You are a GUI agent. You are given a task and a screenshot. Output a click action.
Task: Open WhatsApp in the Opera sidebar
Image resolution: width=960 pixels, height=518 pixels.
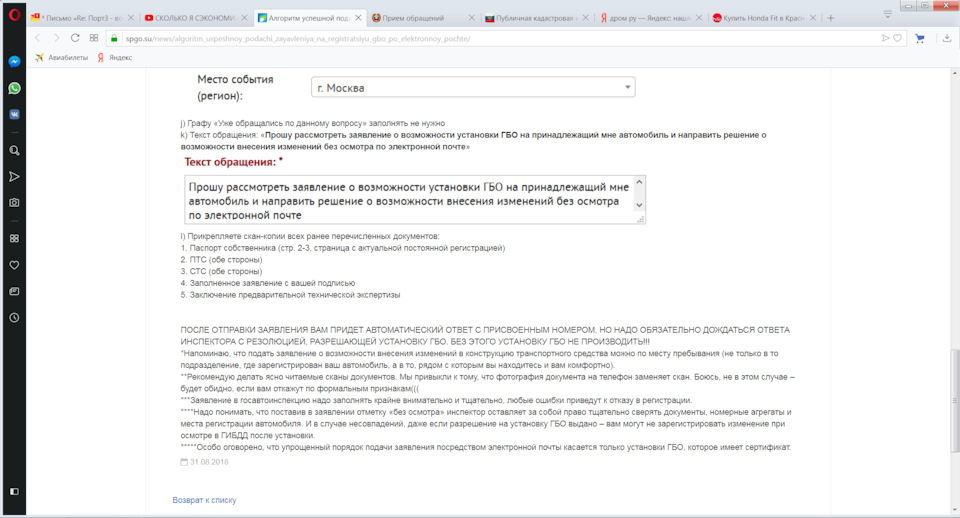(x=14, y=88)
